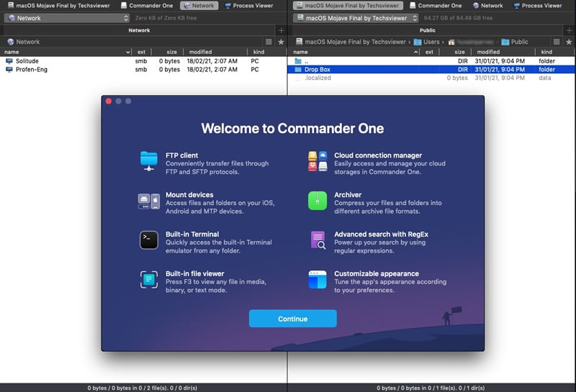Screen dimensions: 576x392
Task: Click the Mount devices icon
Action: [148, 201]
